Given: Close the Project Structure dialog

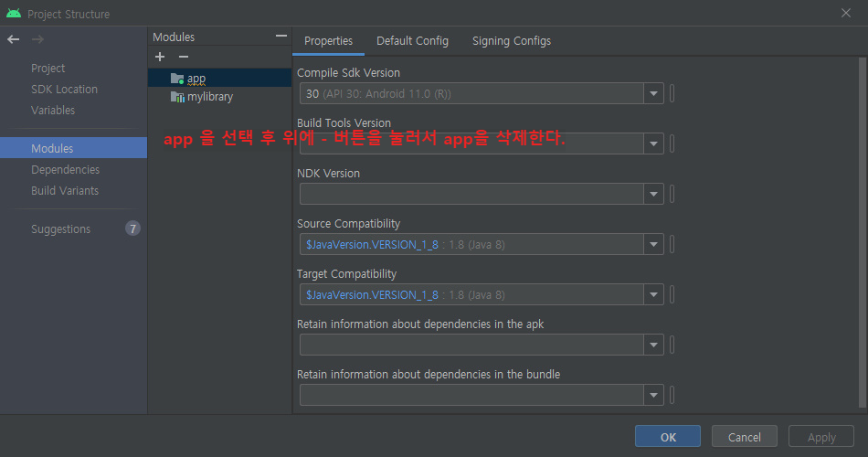Looking at the screenshot, I should [846, 13].
